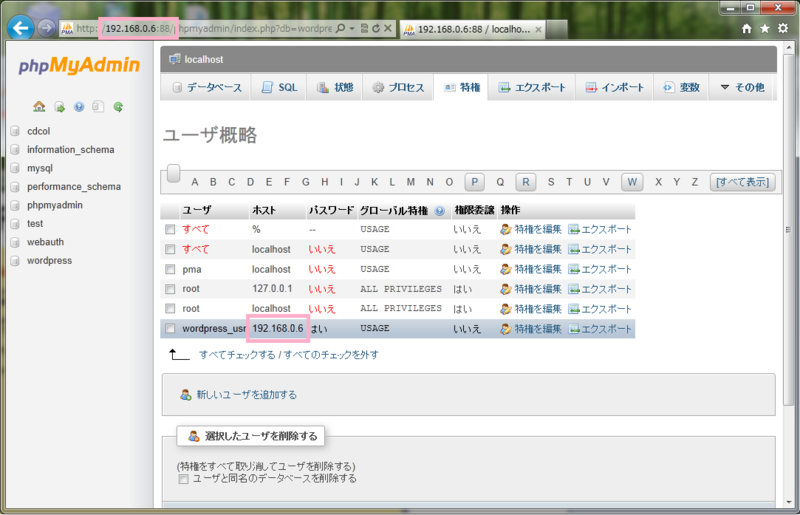This screenshot has width=800, height=515.
Task: Open the browser favorites star icon
Action: [x=764, y=29]
